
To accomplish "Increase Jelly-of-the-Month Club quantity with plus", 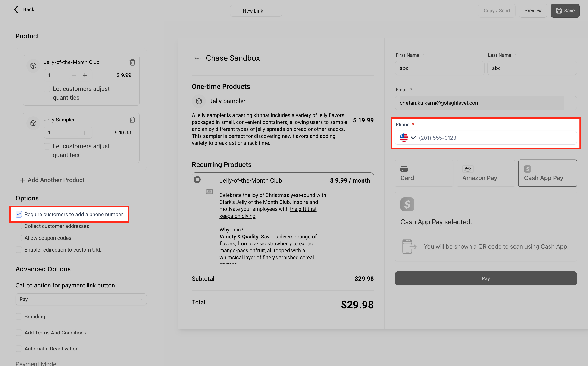I will (x=85, y=75).
